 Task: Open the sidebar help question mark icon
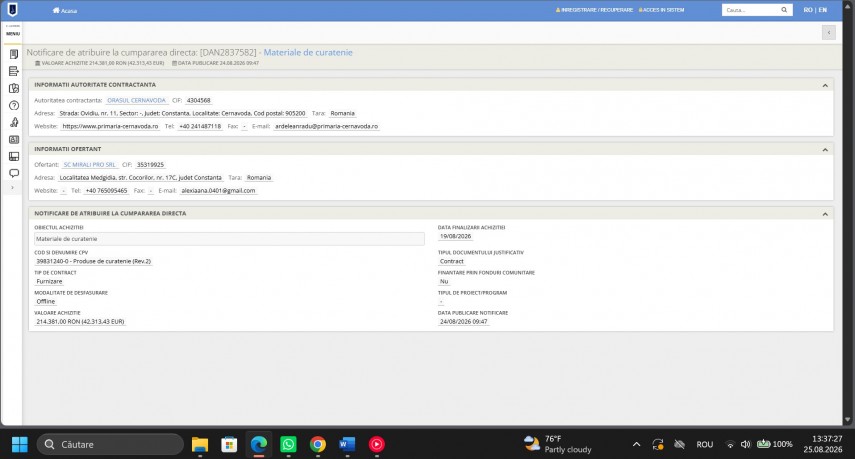pos(14,105)
